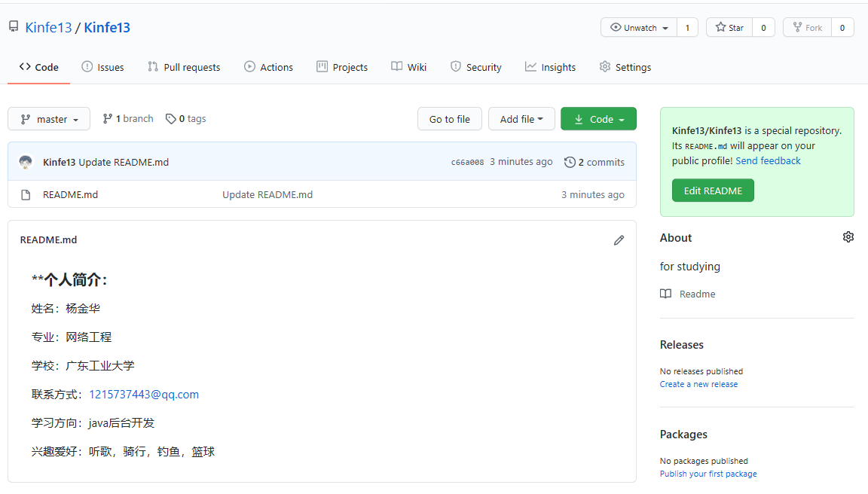The width and height of the screenshot is (868, 494).
Task: Star this repository
Action: pos(729,28)
